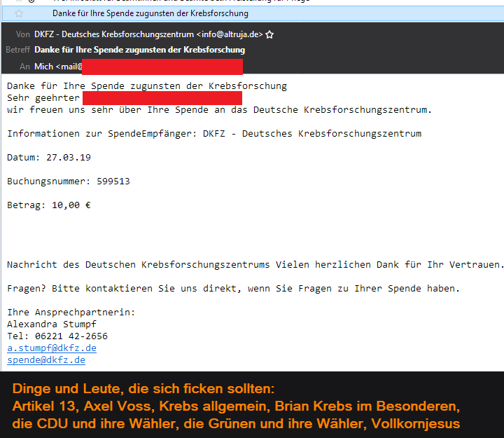Click the Betreff subject line in header
This screenshot has height=438, width=504.
coord(139,50)
